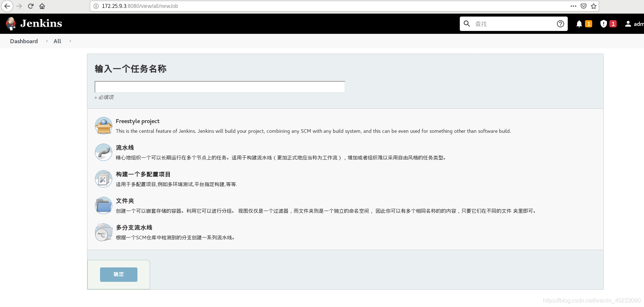Click the 适用于多配置项目 description text
Viewport: 644px width, 307px height.
point(176,184)
